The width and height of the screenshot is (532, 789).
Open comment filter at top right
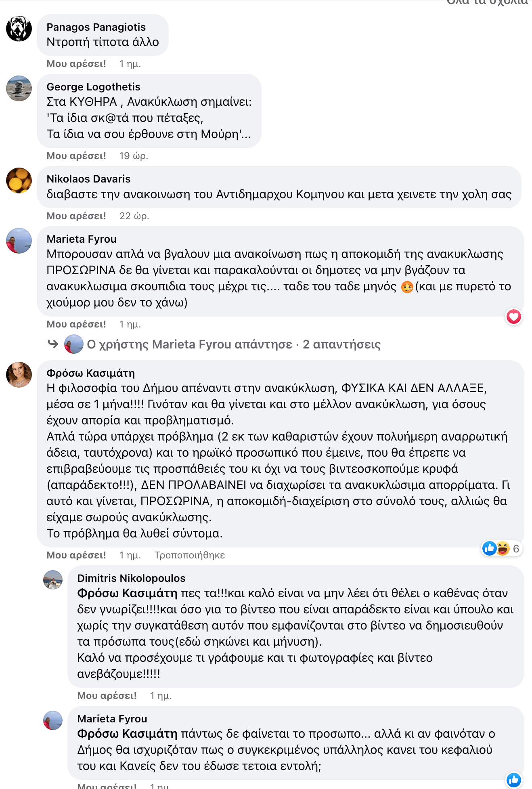point(487,2)
